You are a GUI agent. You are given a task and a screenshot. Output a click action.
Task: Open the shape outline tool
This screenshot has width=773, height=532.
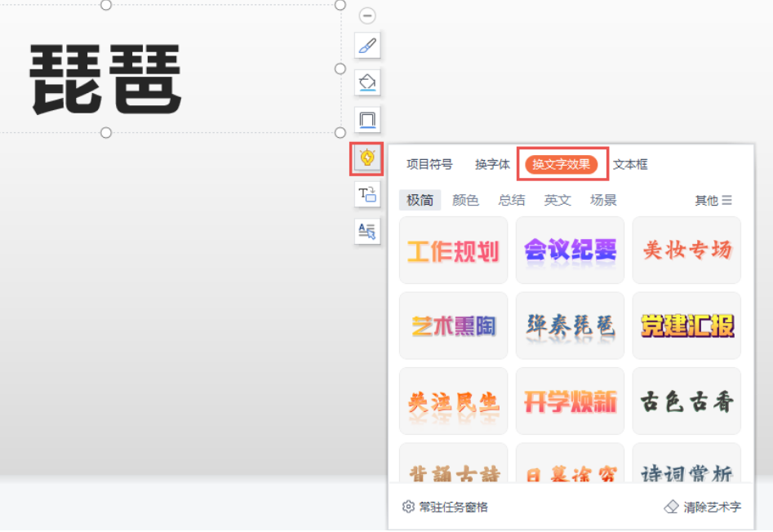pyautogui.click(x=367, y=120)
